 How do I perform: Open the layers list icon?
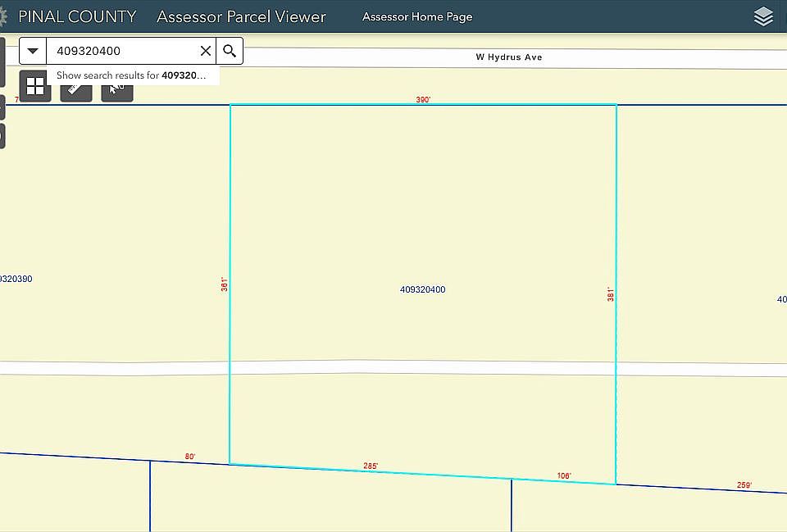pos(763,16)
